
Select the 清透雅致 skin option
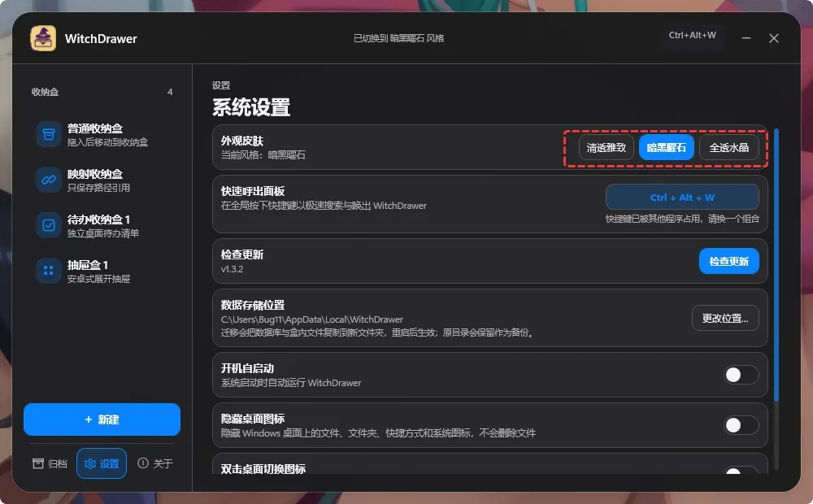pos(606,148)
